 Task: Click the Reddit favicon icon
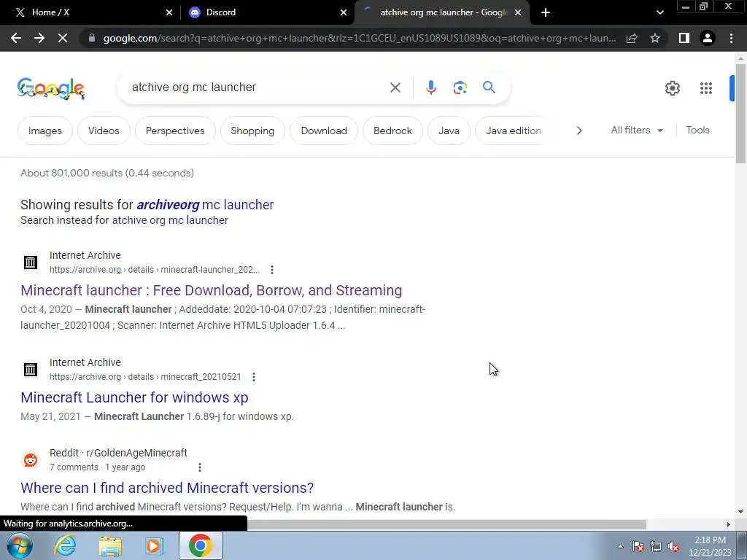coord(31,460)
